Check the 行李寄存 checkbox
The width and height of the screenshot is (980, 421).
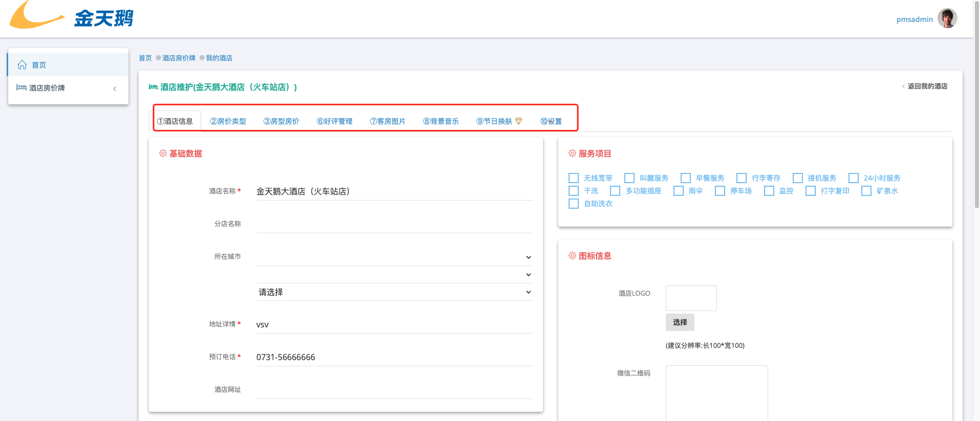(742, 178)
